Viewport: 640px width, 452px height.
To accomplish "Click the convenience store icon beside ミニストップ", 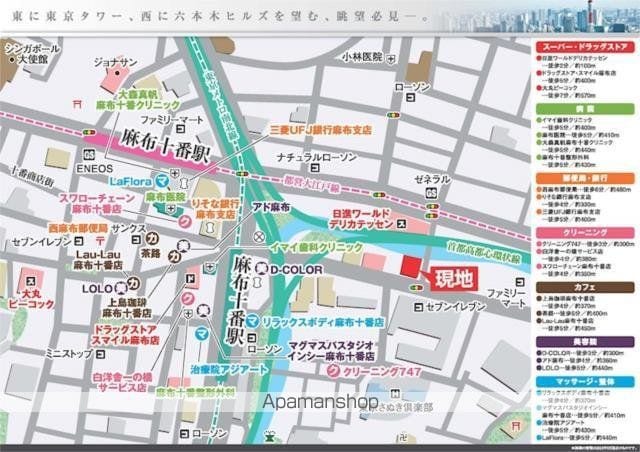I will [x=100, y=354].
